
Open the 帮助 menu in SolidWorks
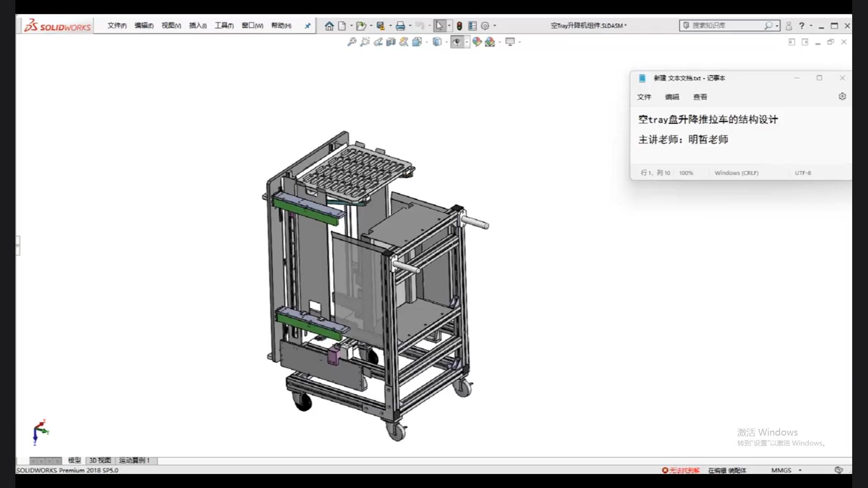[281, 26]
